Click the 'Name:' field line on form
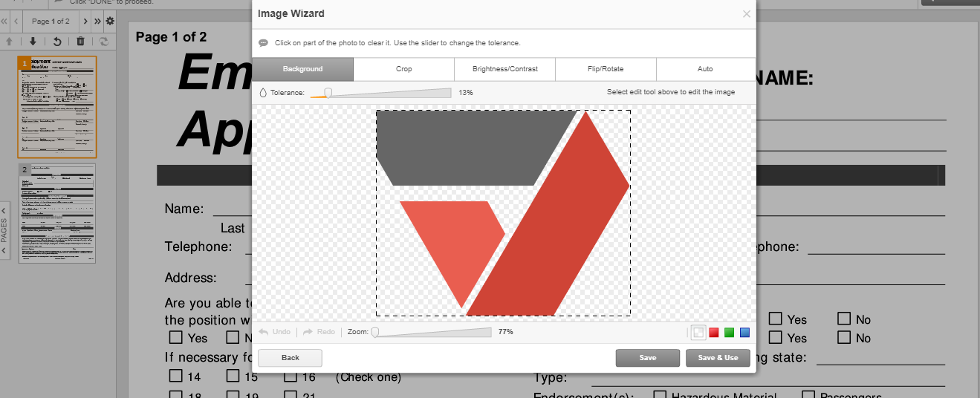The image size is (980, 398). (233, 215)
